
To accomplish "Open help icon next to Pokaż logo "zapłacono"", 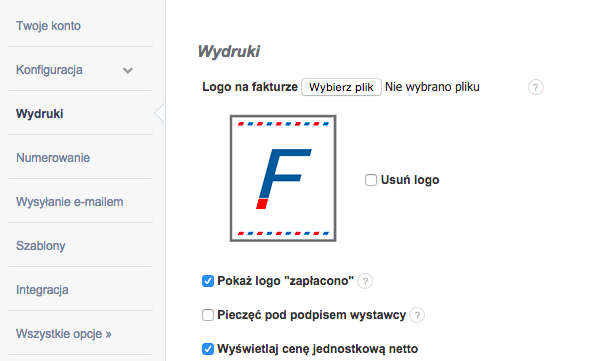I will (x=365, y=281).
